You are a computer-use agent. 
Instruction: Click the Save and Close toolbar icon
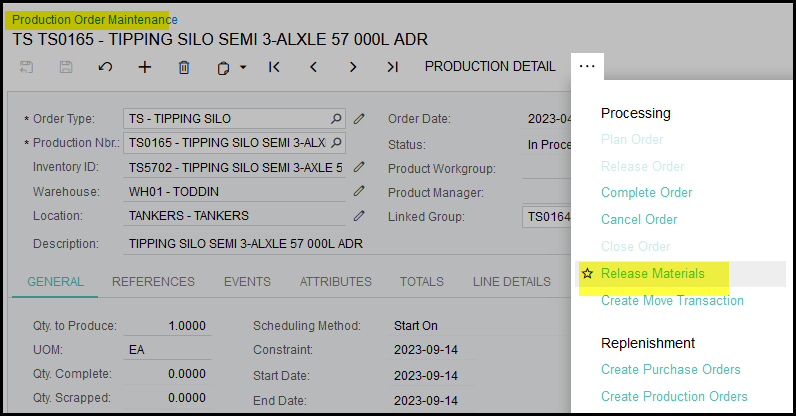coord(27,67)
